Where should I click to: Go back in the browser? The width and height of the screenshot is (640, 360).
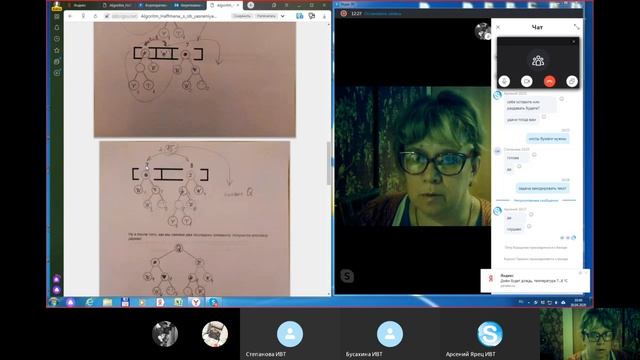point(70,16)
